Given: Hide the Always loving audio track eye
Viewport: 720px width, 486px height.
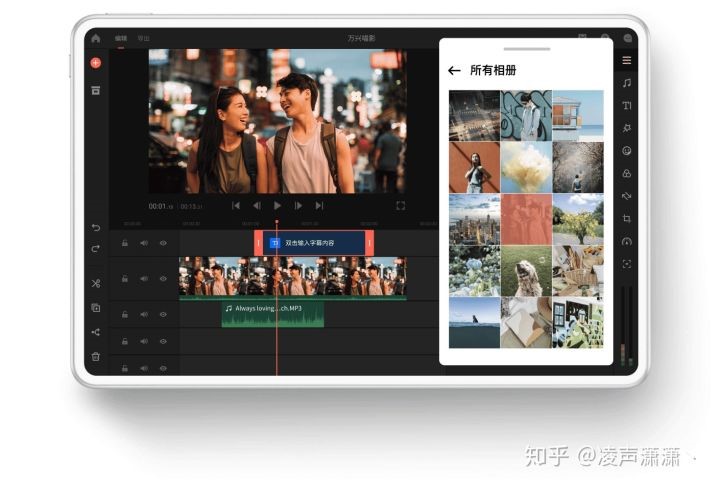Looking at the screenshot, I should (163, 315).
